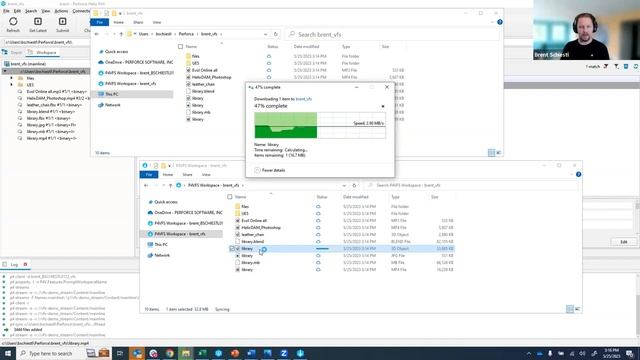Close the Log tab via its red icon
Viewport: 640px width, 360px height.
(25, 264)
